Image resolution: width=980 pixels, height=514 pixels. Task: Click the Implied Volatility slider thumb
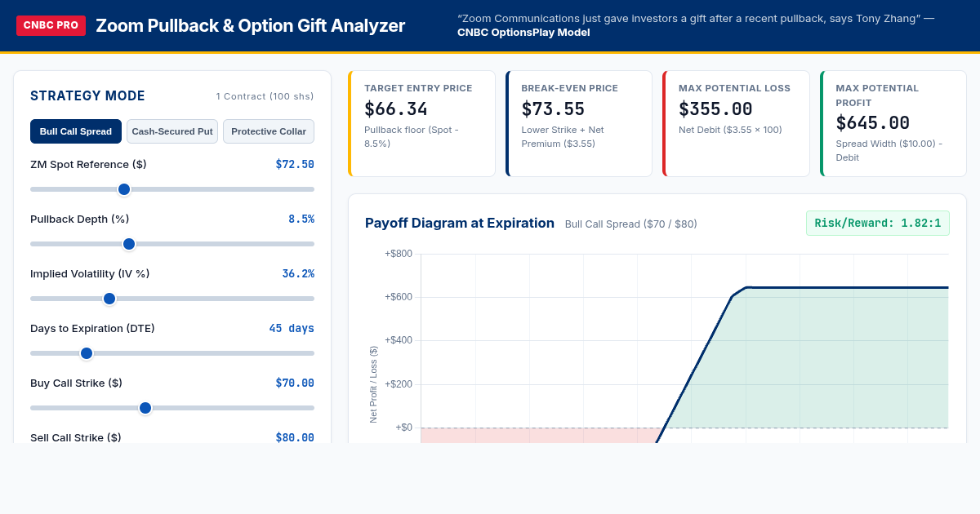(x=109, y=299)
